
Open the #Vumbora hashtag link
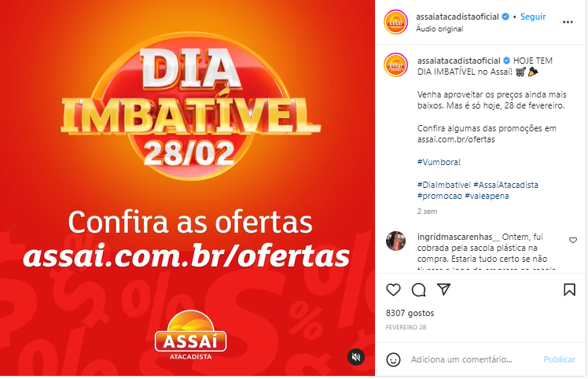coord(439,162)
